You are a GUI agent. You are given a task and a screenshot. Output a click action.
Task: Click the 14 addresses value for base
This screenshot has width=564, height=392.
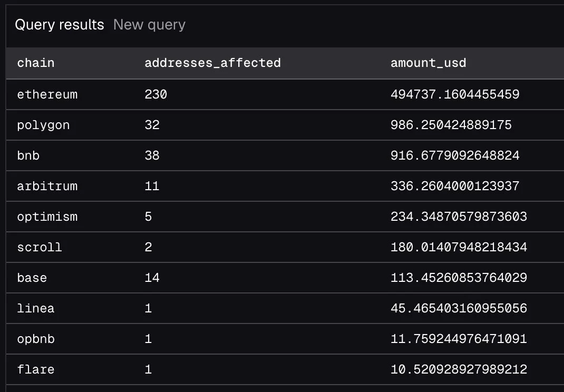pyautogui.click(x=152, y=278)
